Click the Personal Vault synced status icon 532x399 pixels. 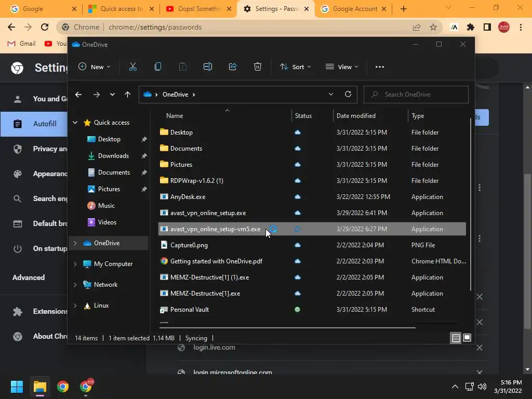pos(297,310)
